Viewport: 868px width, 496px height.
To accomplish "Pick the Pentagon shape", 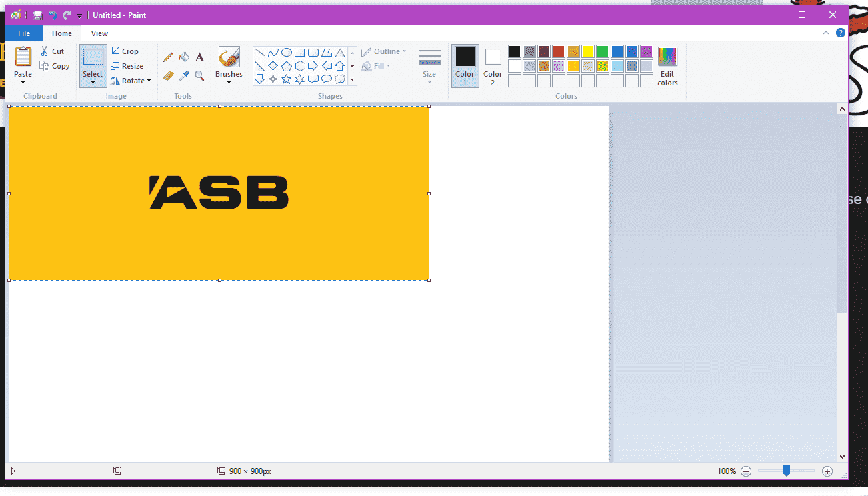I will click(287, 66).
